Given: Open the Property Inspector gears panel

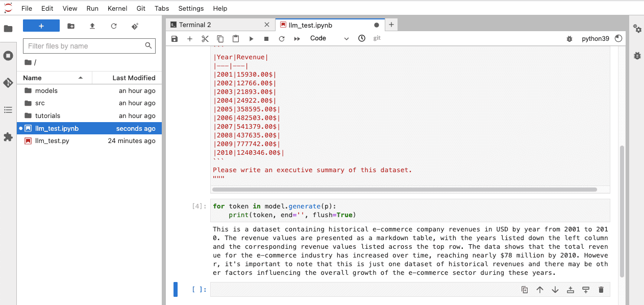Looking at the screenshot, I should (637, 29).
